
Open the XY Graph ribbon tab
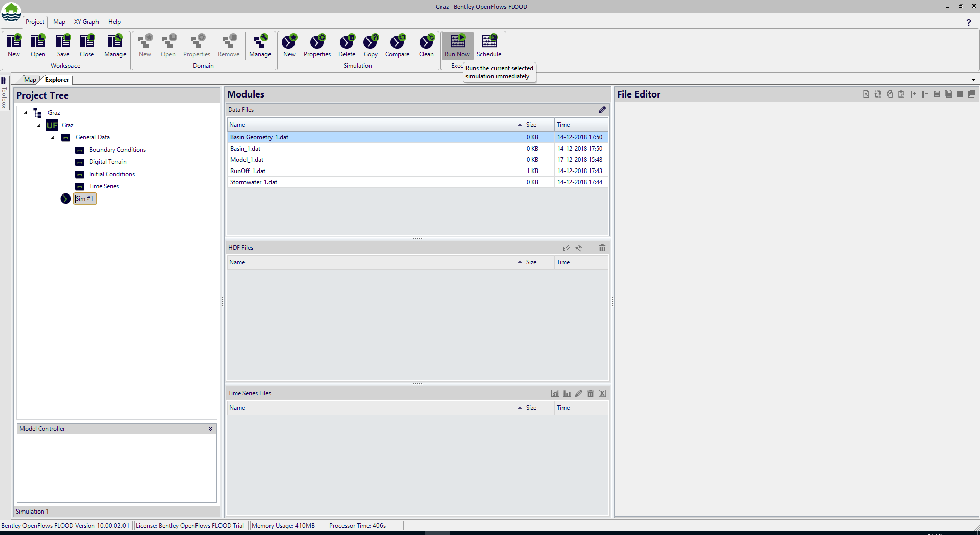coord(86,22)
